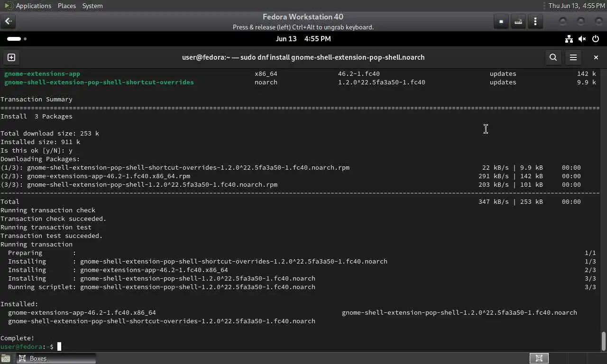The height and width of the screenshot is (364, 607).
Task: Click the (2/3) gnome-extensions-app rpm line
Action: pos(291,176)
